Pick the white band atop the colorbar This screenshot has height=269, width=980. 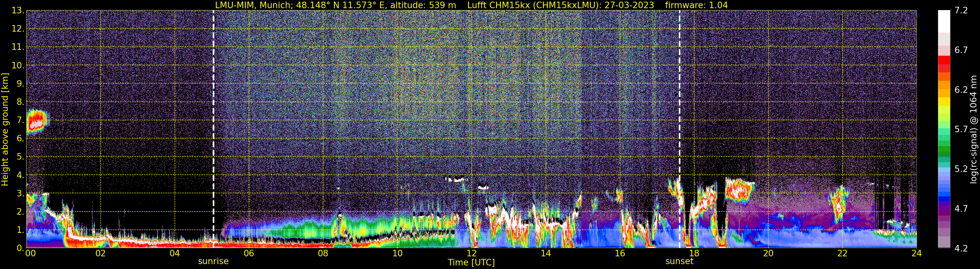944,21
